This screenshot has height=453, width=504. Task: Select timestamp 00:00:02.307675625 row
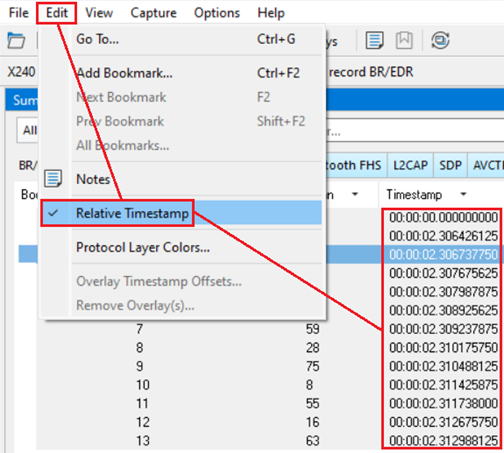pos(443,273)
